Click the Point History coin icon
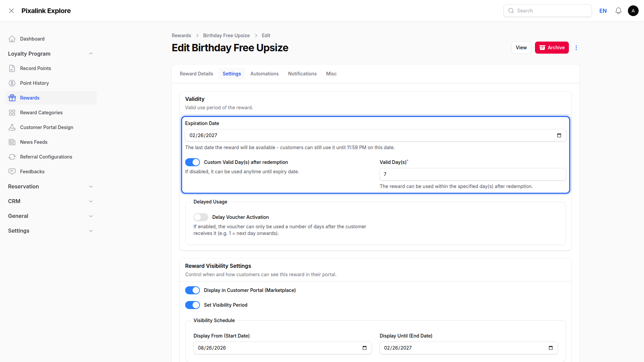644x362 pixels. pos(12,83)
